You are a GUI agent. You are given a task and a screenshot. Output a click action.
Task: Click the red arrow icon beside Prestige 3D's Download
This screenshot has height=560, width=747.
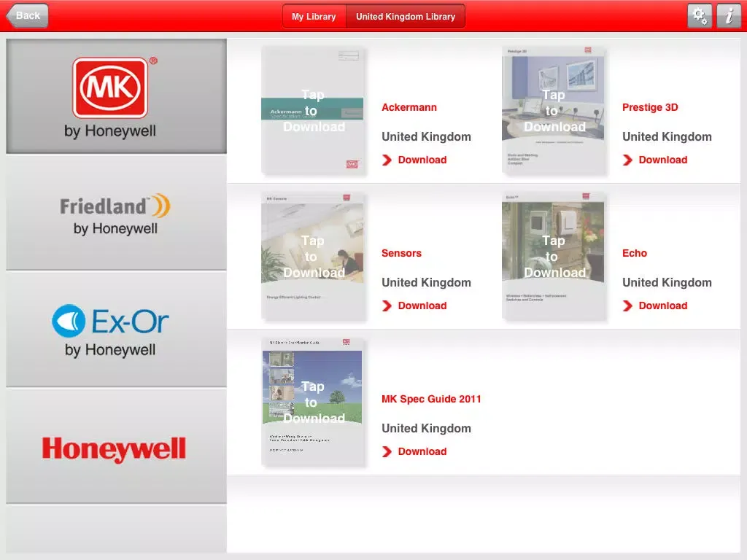pos(627,160)
